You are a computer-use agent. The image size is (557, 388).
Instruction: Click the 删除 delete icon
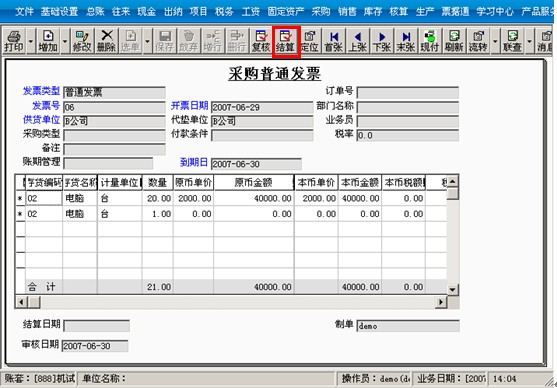pyautogui.click(x=106, y=41)
